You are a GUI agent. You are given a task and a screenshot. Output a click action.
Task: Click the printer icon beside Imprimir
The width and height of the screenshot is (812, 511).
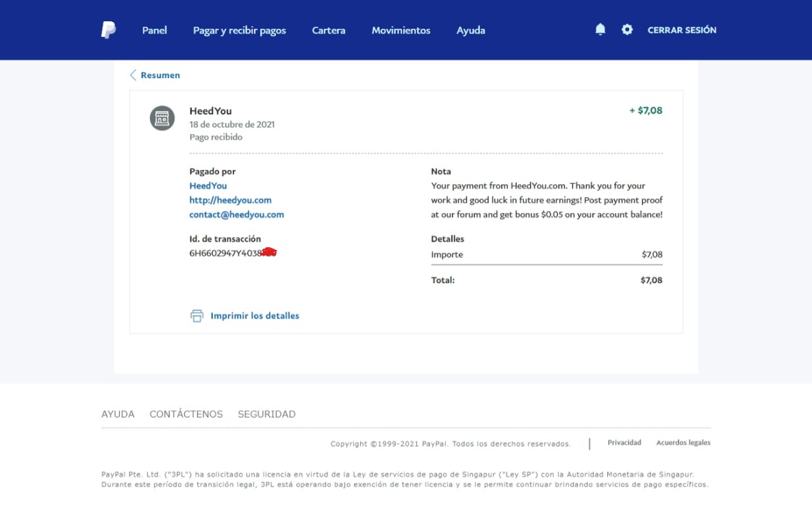click(x=196, y=316)
